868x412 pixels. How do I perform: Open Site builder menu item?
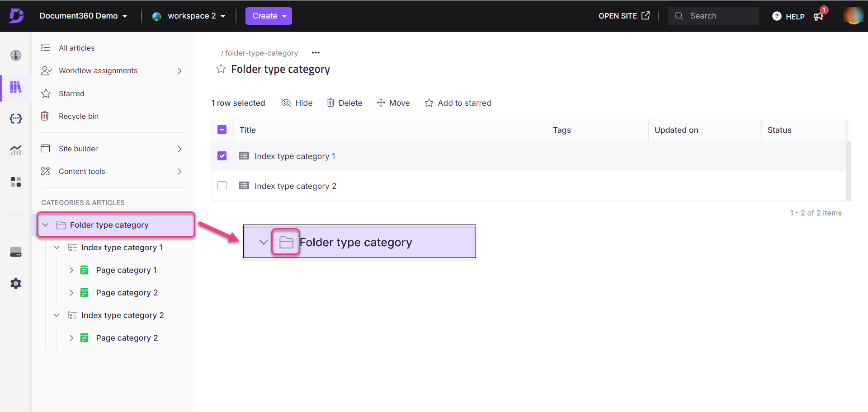tap(78, 149)
